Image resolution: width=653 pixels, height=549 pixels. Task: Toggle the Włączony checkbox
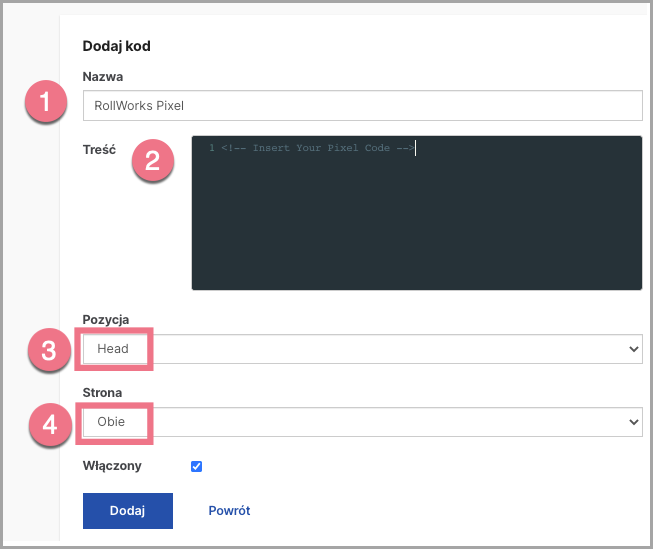pos(197,466)
